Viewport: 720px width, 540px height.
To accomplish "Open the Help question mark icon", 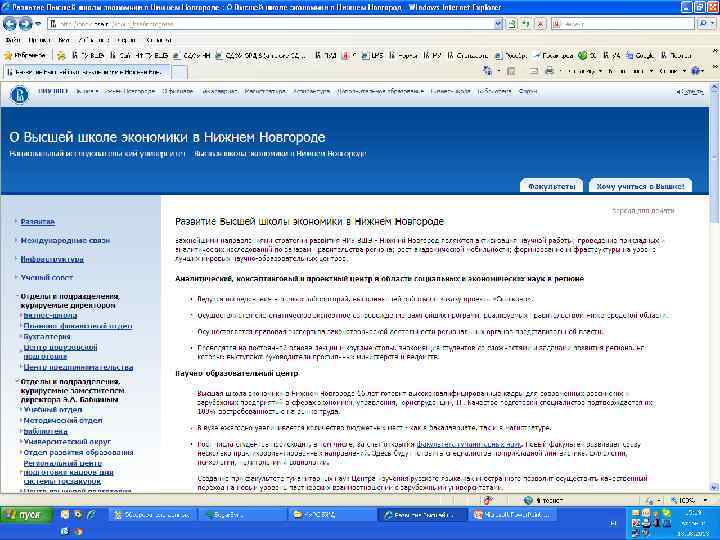I will click(696, 71).
